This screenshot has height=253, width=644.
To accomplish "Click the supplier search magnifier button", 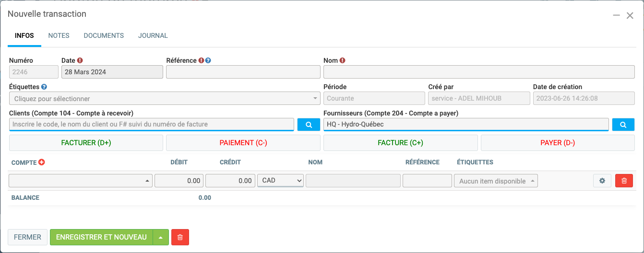I will point(623,125).
